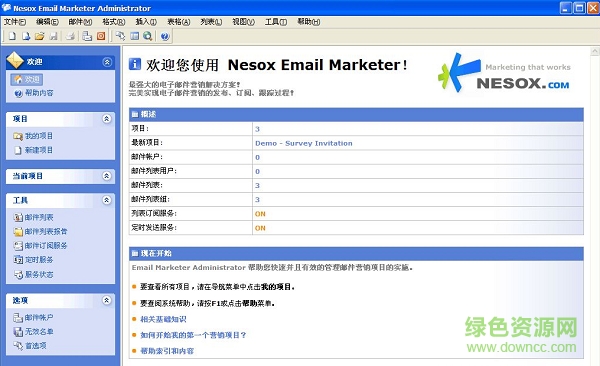Click the clock icon beside 定时服务
This screenshot has height=366, width=600.
click(18, 260)
